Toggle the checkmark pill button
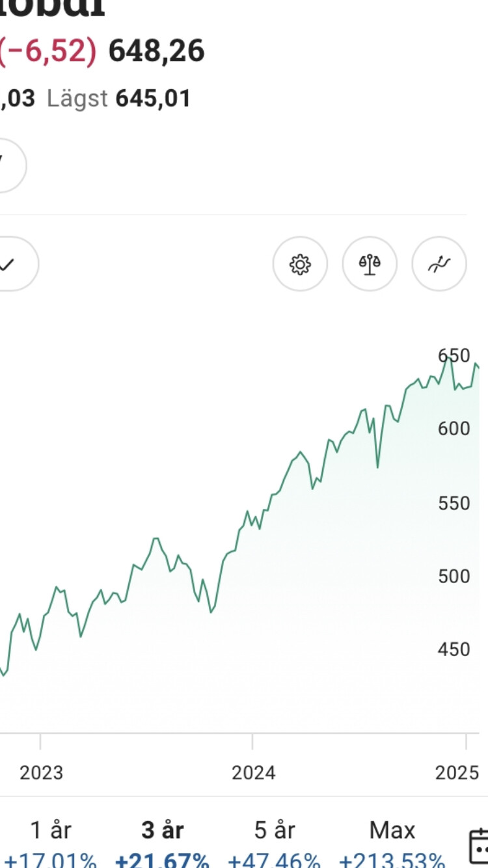Image resolution: width=488 pixels, height=868 pixels. click(x=13, y=264)
